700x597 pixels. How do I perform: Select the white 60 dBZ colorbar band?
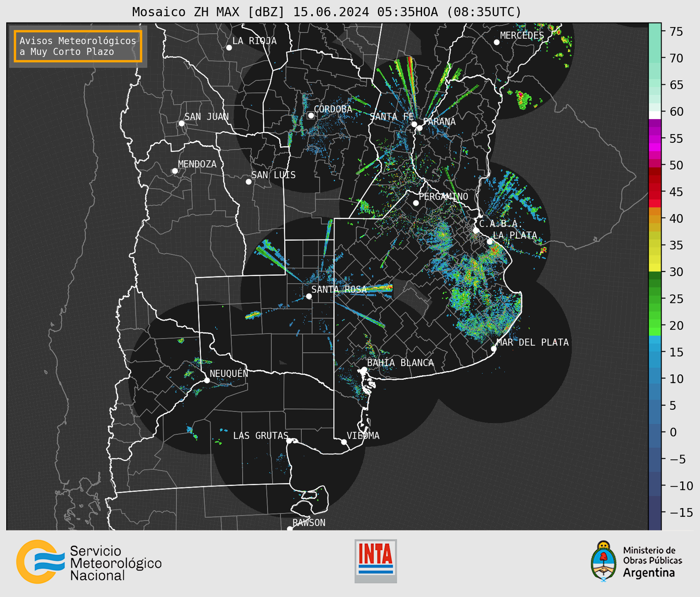click(x=655, y=115)
